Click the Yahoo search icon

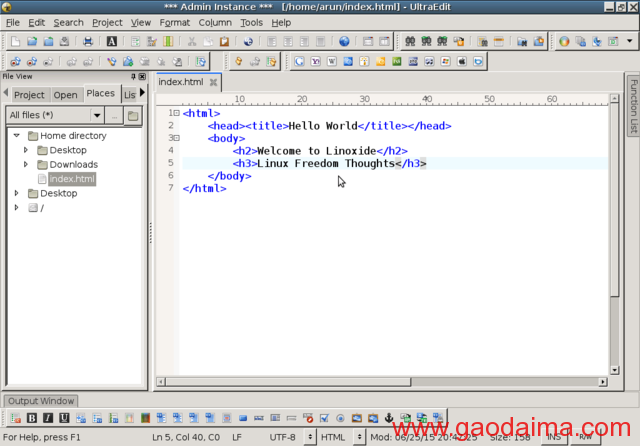pos(316,62)
